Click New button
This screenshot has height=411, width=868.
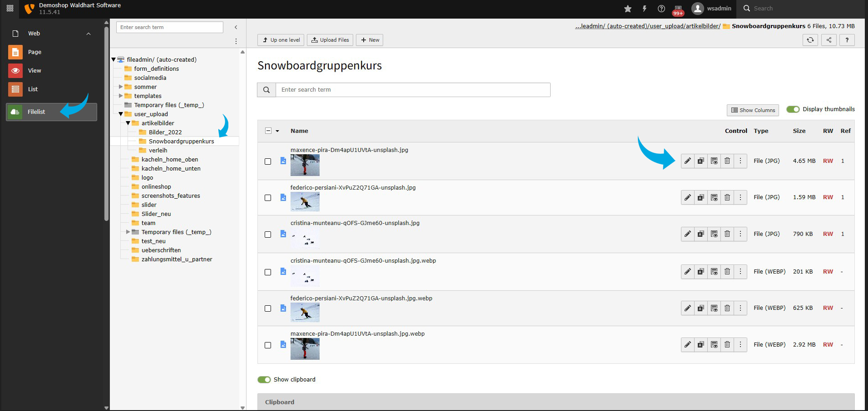tap(370, 40)
